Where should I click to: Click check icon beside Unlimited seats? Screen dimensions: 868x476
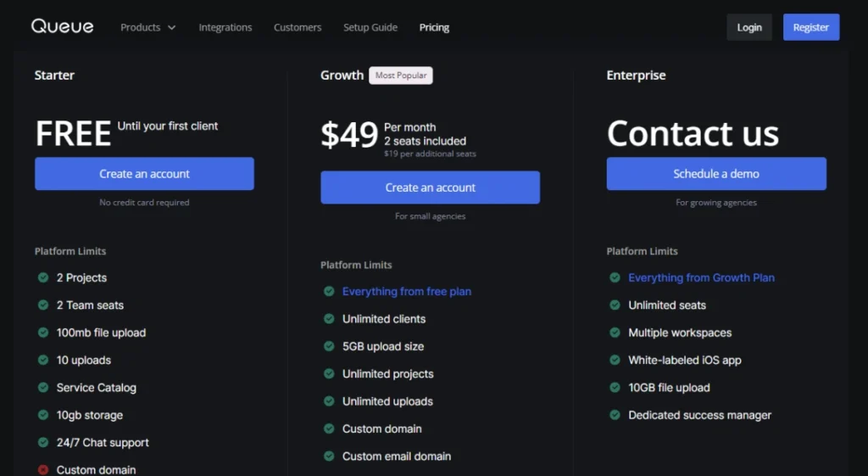[x=615, y=305]
